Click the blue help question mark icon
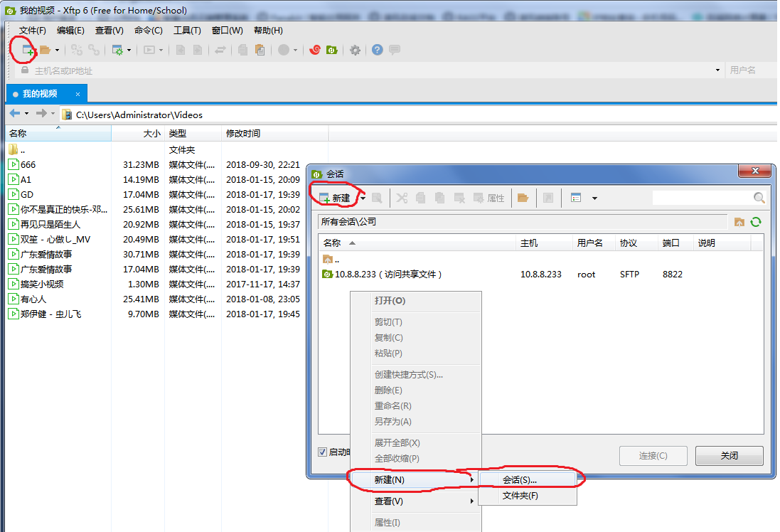Viewport: 780px width, 532px height. click(377, 50)
